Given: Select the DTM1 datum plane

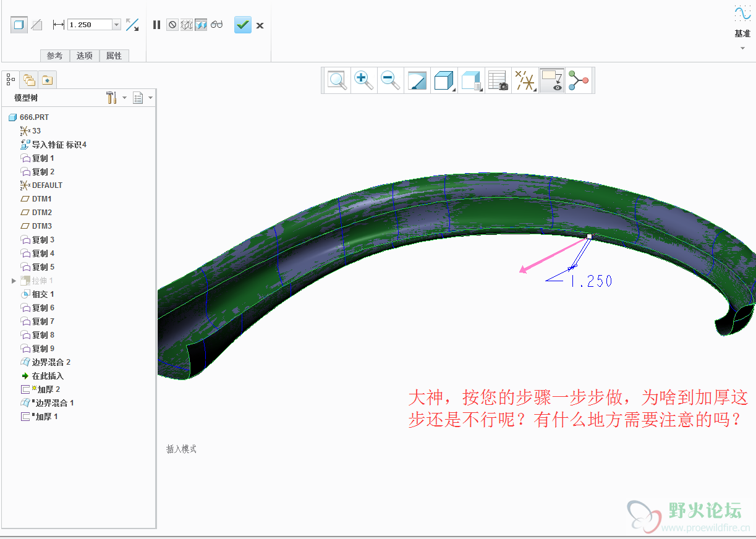Looking at the screenshot, I should [41, 199].
